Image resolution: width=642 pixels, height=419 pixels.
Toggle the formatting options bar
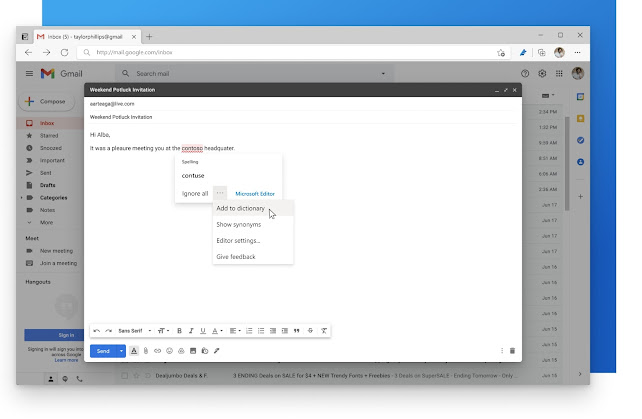134,351
